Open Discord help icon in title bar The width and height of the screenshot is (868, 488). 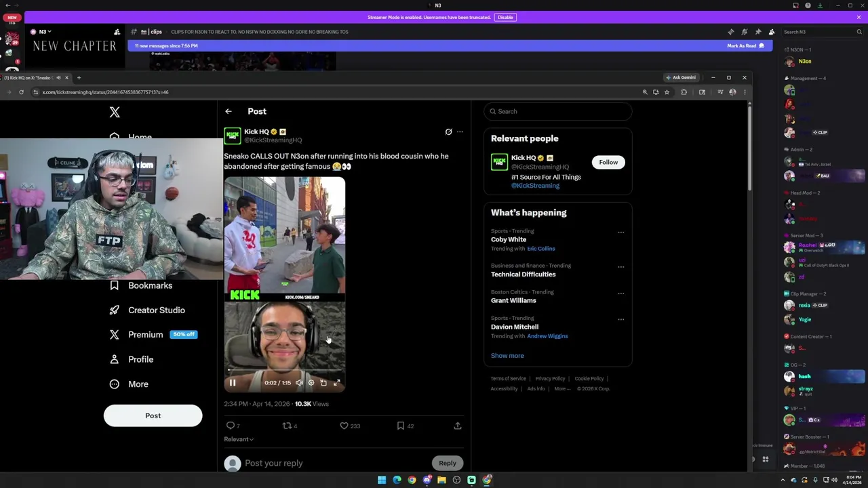pyautogui.click(x=808, y=5)
